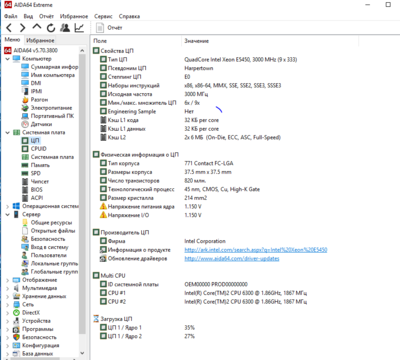Open the Датчики sensors item

[41, 124]
